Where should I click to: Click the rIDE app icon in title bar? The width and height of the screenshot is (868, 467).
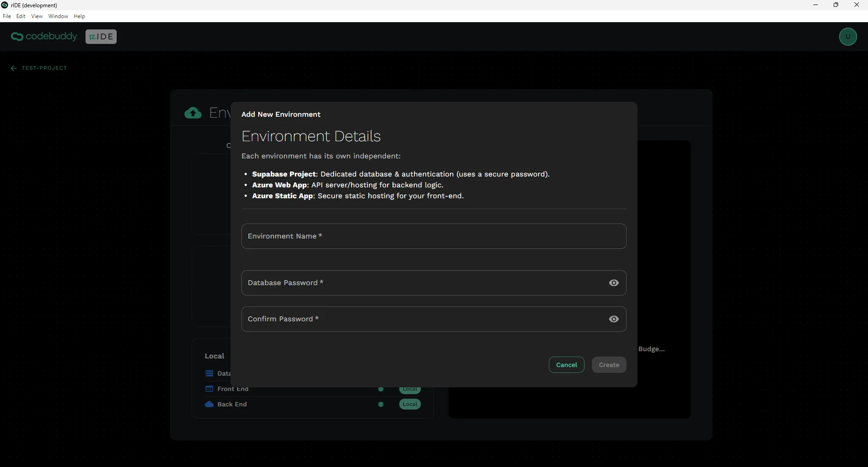(x=5, y=5)
